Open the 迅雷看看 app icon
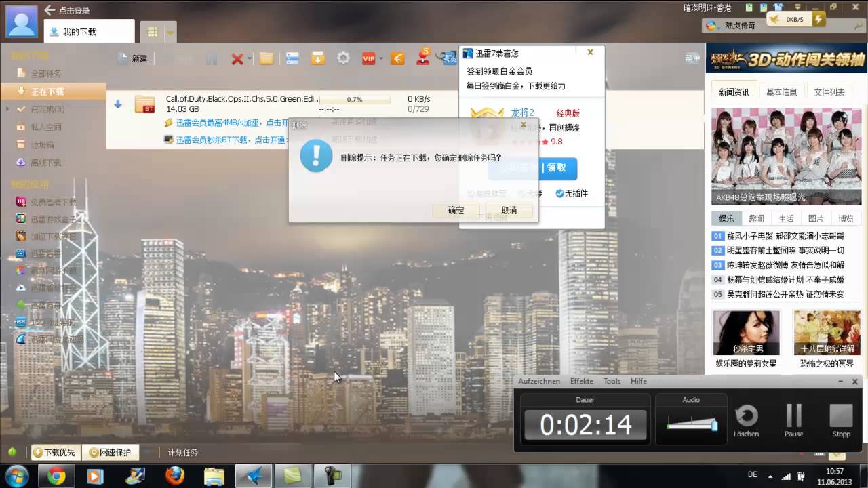The image size is (868, 488). click(x=21, y=253)
